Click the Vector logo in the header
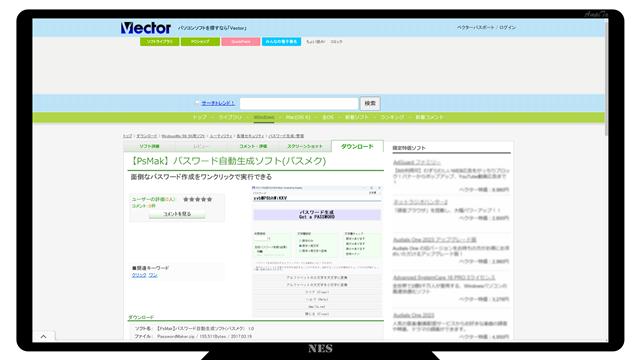Image resolution: width=640 pixels, height=360 pixels. coord(145,28)
